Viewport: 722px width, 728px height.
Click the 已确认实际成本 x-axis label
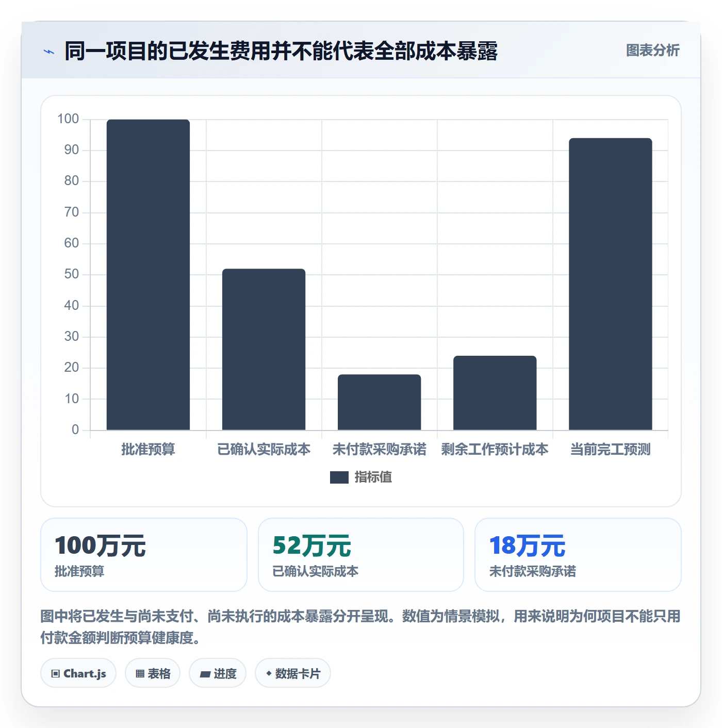pyautogui.click(x=264, y=450)
